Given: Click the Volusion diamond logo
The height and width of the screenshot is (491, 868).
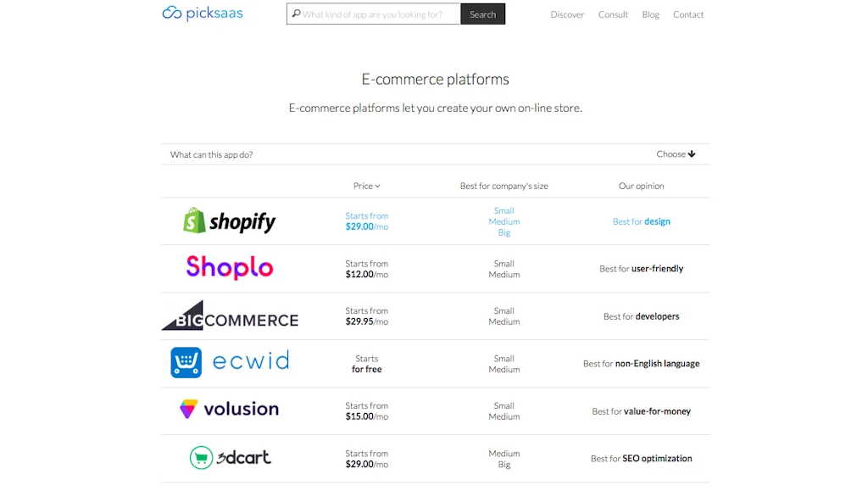Looking at the screenshot, I should coord(188,410).
